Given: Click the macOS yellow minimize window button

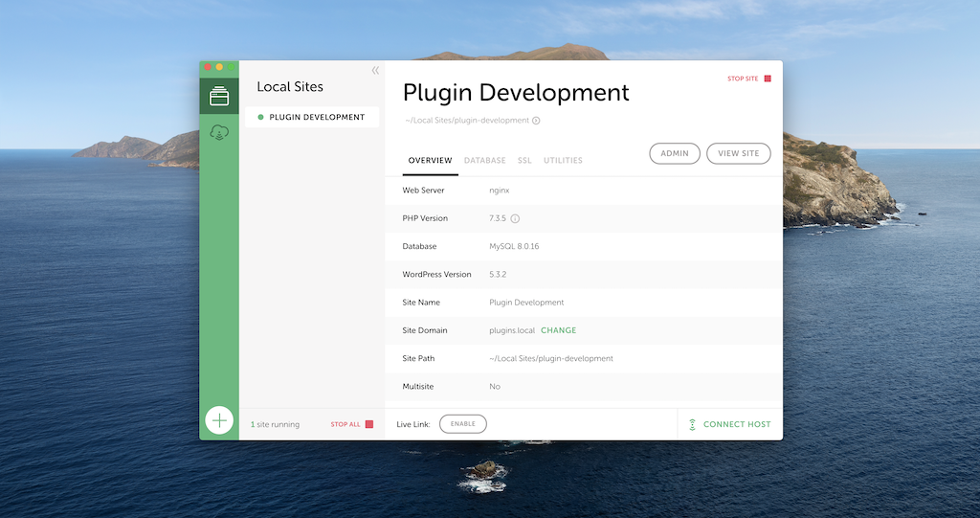Looking at the screenshot, I should coord(219,67).
